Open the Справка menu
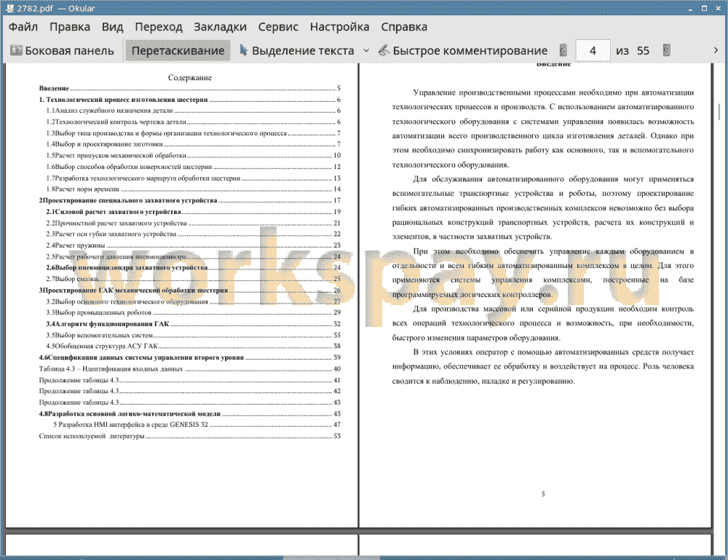728x560 pixels. [404, 27]
